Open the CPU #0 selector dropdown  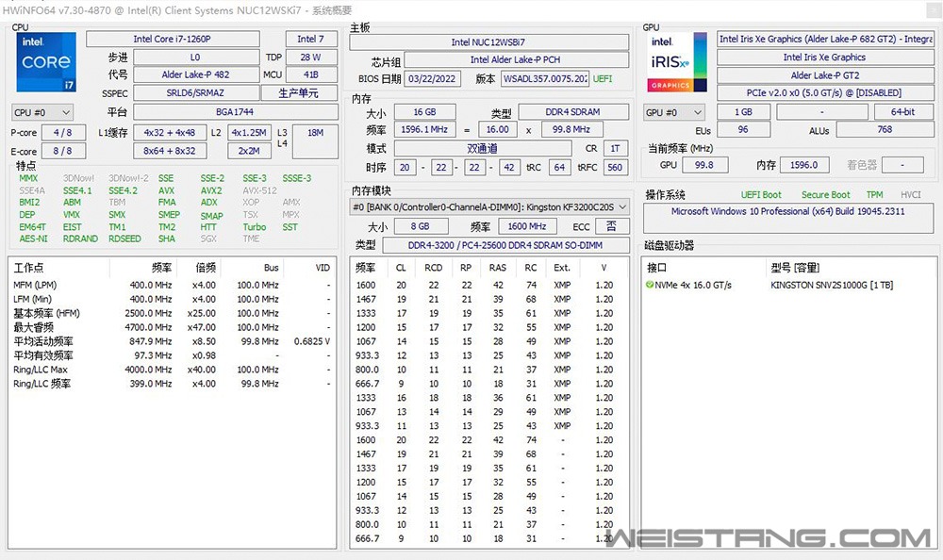(x=41, y=112)
